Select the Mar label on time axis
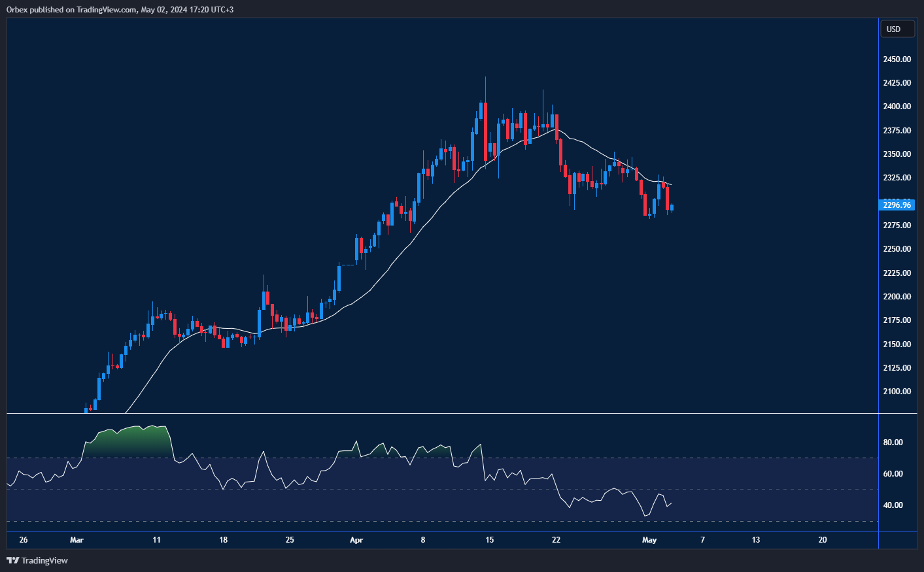 click(x=77, y=540)
